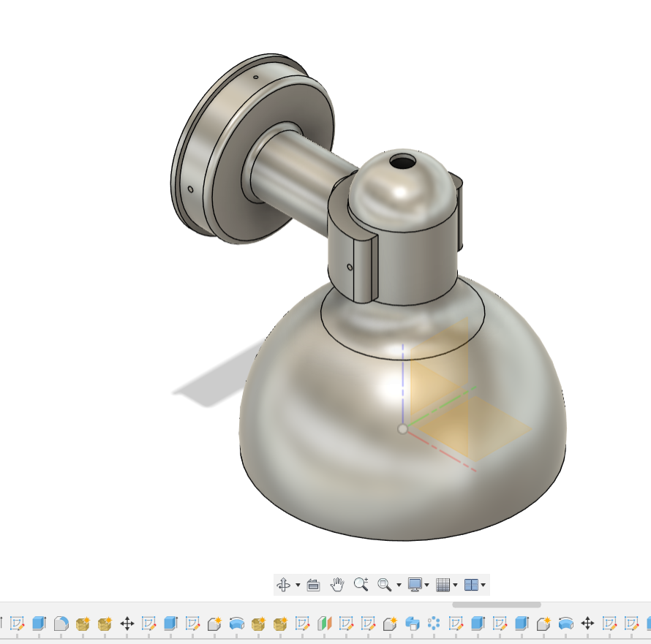Click the Viewports layout icon
651x644 pixels.
(x=471, y=585)
